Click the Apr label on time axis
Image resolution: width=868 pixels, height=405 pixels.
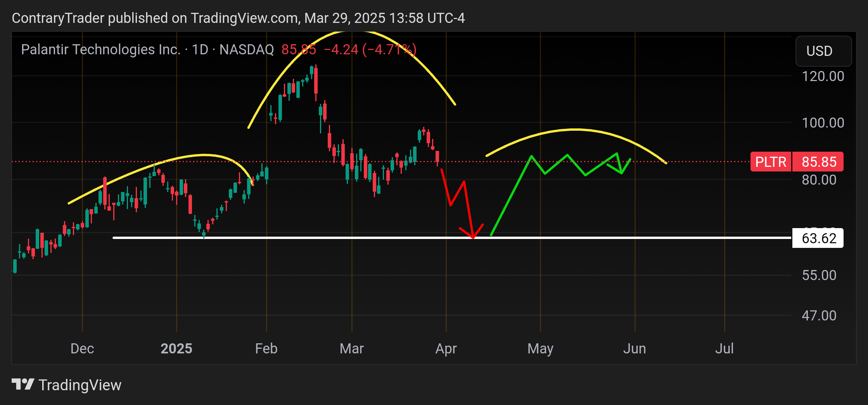[446, 349]
